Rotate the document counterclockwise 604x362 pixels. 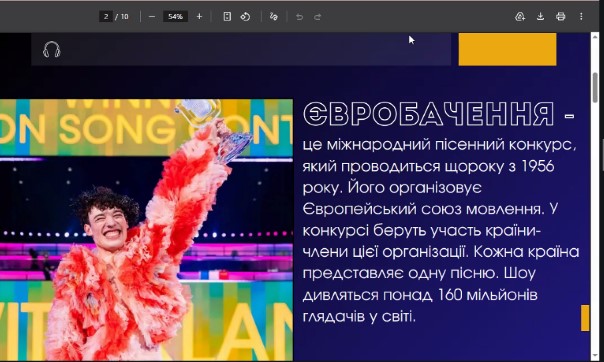(x=245, y=17)
